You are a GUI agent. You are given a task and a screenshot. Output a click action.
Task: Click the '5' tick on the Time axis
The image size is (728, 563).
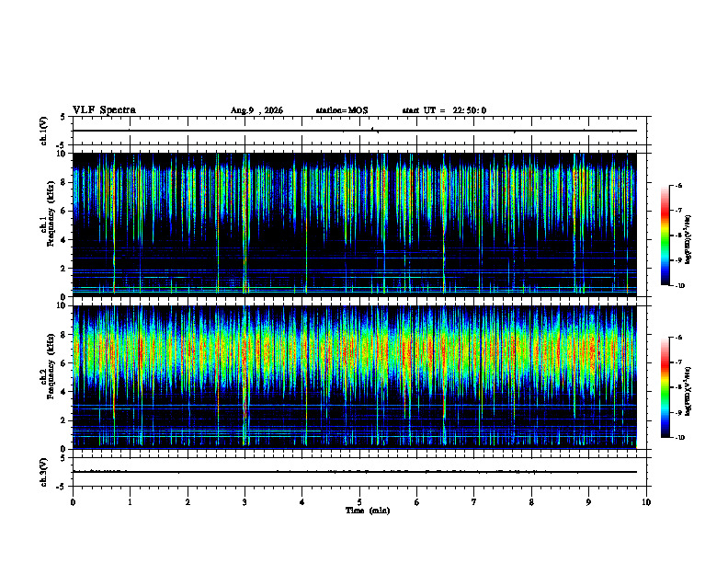coord(359,502)
